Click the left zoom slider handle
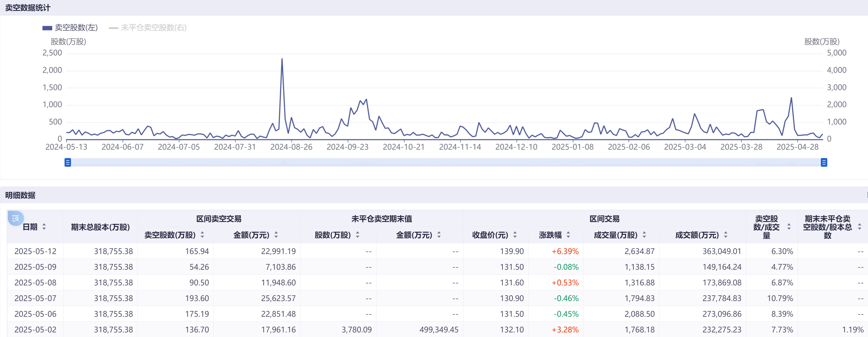 point(68,163)
